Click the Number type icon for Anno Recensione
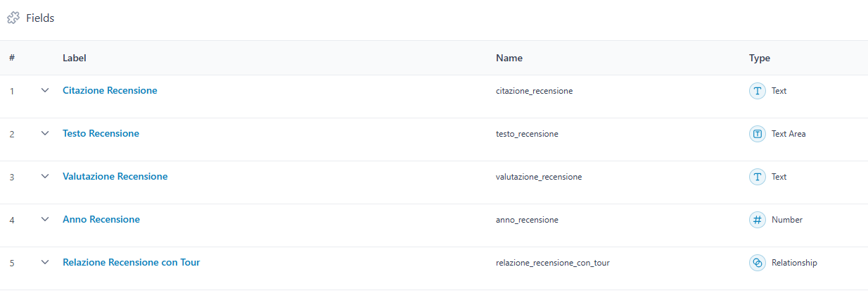 758,220
